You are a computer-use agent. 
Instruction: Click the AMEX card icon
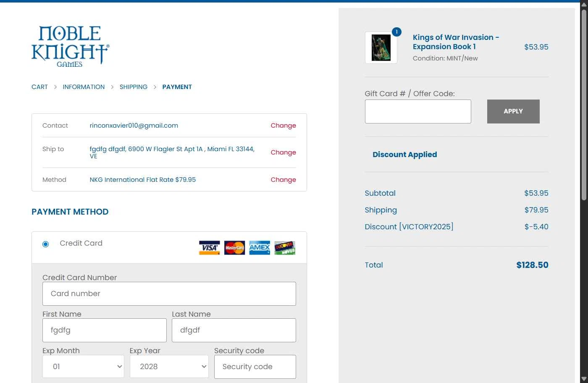(260, 248)
